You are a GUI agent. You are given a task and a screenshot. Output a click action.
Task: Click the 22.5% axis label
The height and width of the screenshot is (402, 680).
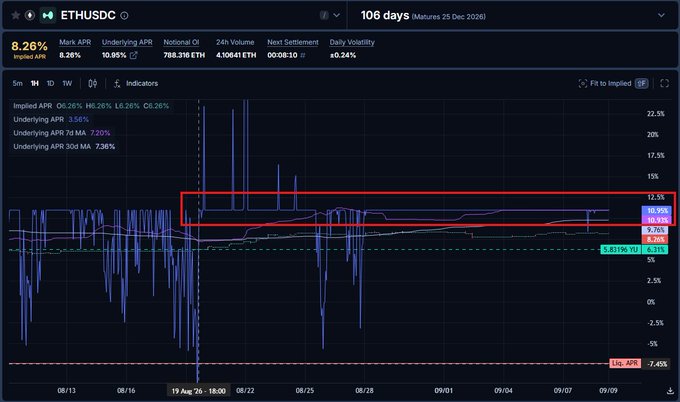(655, 114)
